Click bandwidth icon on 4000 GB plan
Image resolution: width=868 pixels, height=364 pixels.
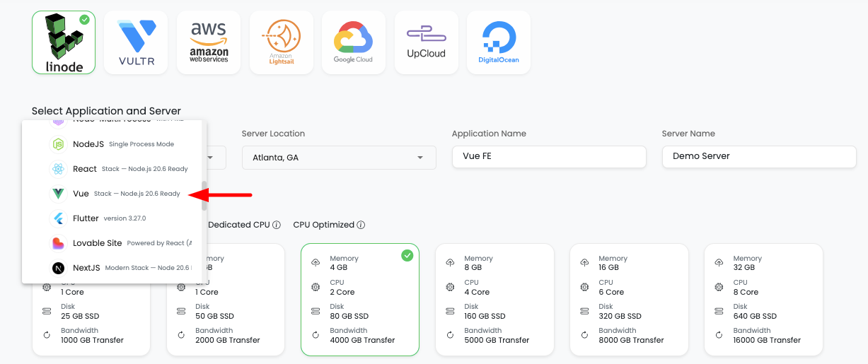(x=316, y=335)
